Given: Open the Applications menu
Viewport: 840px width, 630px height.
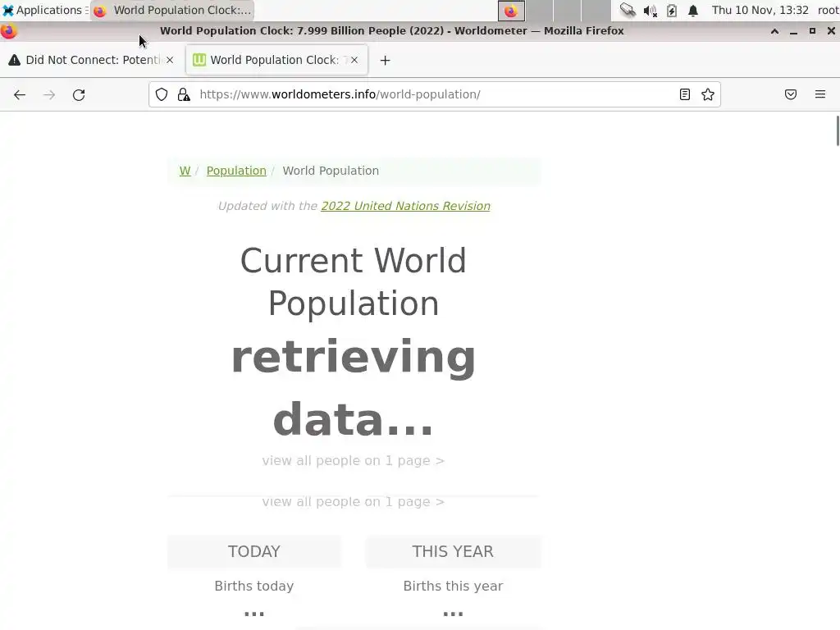Looking at the screenshot, I should pyautogui.click(x=44, y=10).
